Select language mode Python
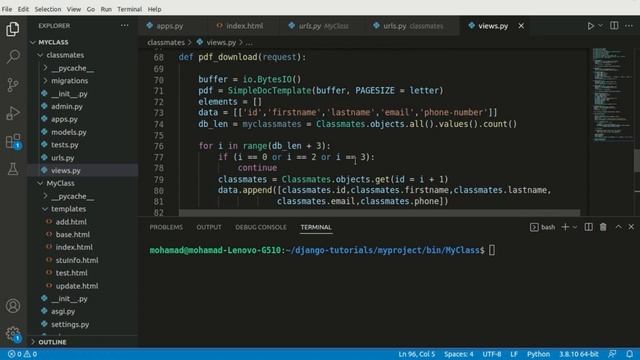Image resolution: width=640 pixels, height=360 pixels. coord(538,354)
